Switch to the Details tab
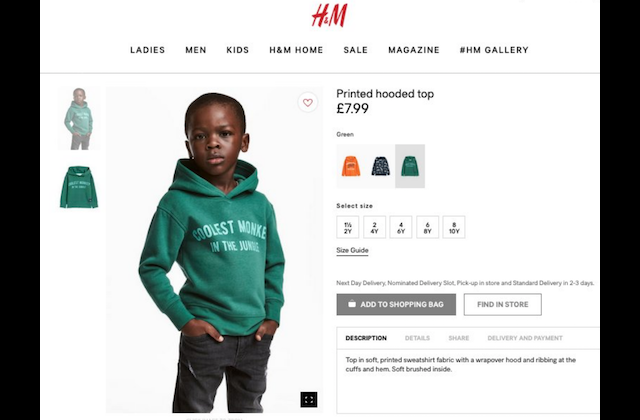Screen dimensions: 640x420 [417, 338]
